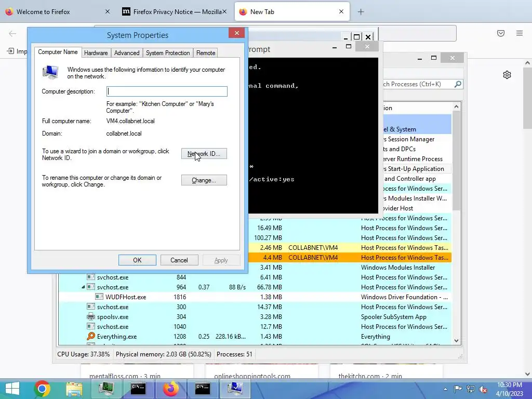Select Session Manager row in Process Hacker
532x399 pixels.
coord(418,139)
